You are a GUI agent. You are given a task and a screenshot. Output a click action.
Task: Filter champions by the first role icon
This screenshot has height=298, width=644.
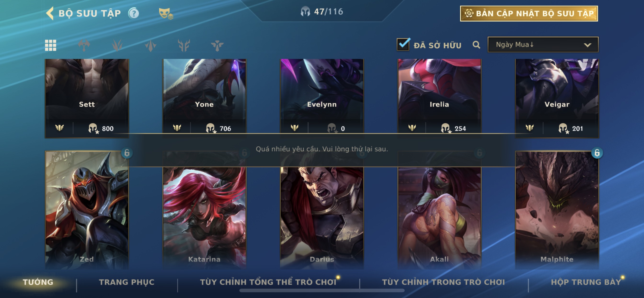[x=84, y=45]
